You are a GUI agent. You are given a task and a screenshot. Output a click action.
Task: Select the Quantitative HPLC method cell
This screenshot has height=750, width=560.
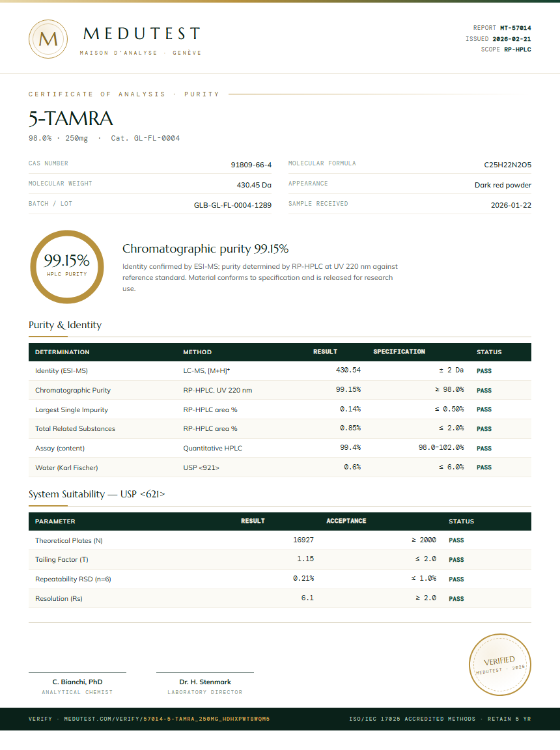212,448
